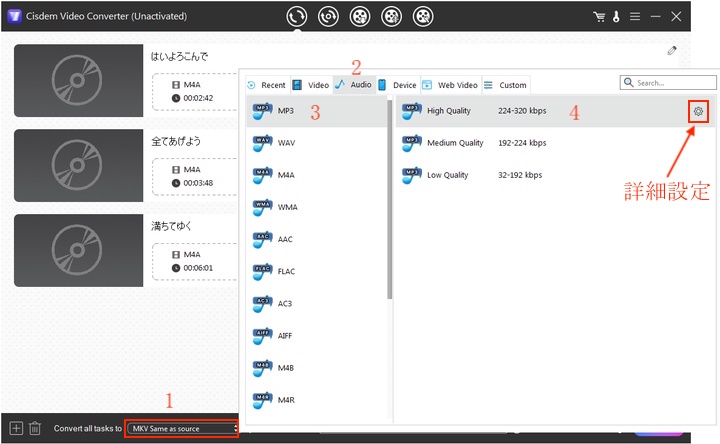Screen dimensions: 720x444
Task: Click the pencil edit icon for first track
Action: pyautogui.click(x=672, y=51)
